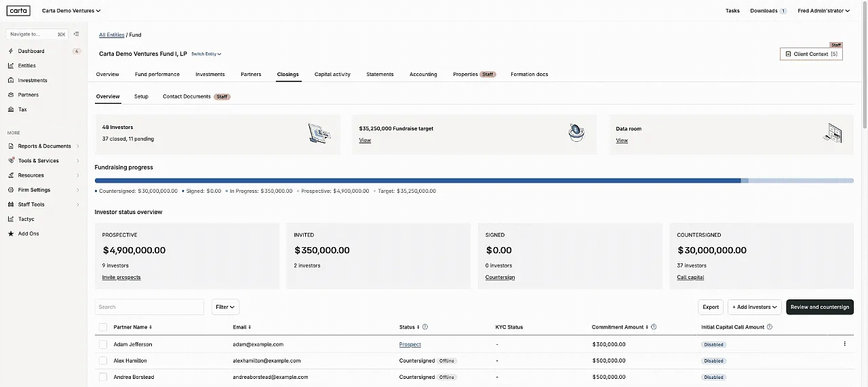
Task: Click the investors card illustration
Action: coord(319,133)
